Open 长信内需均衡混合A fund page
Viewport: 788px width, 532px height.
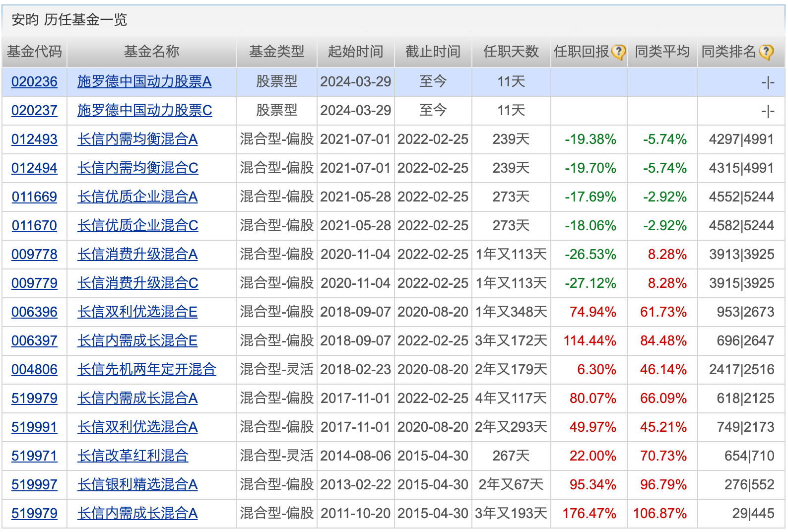click(137, 139)
